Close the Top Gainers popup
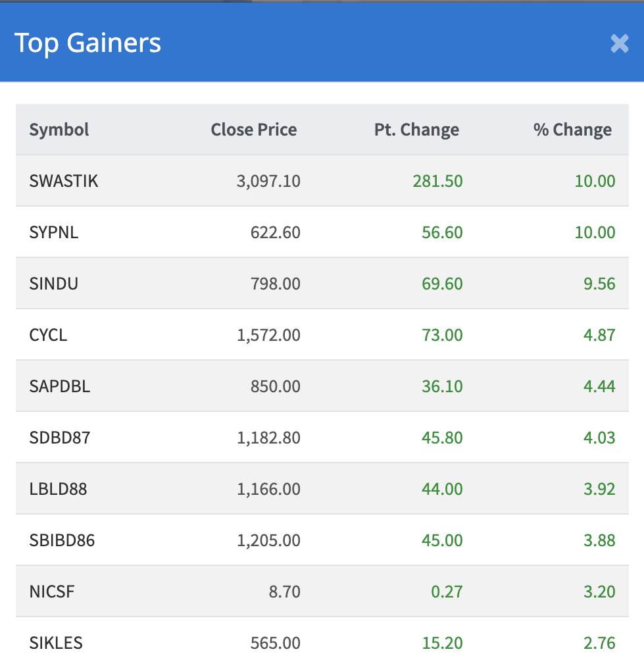 click(619, 43)
